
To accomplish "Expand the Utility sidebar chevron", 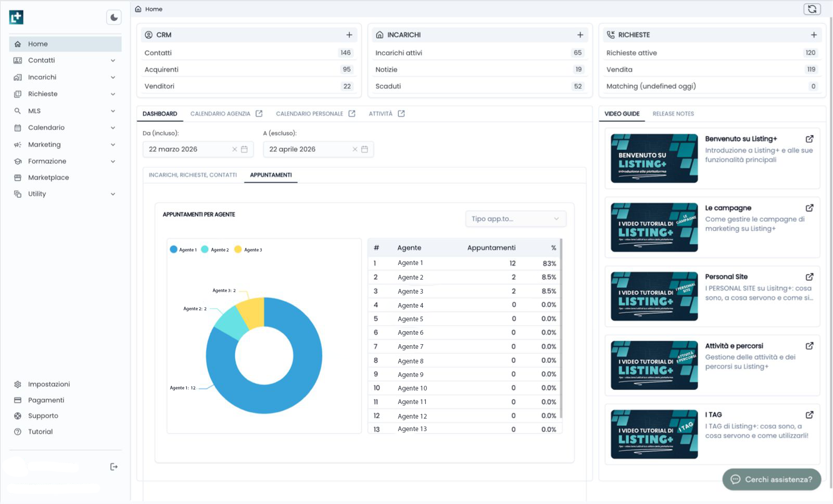I will [113, 194].
